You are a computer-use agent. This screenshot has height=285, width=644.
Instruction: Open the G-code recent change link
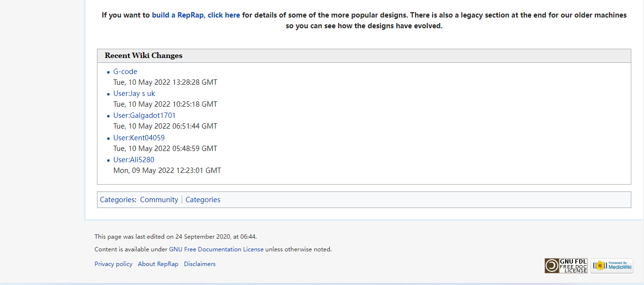(125, 72)
